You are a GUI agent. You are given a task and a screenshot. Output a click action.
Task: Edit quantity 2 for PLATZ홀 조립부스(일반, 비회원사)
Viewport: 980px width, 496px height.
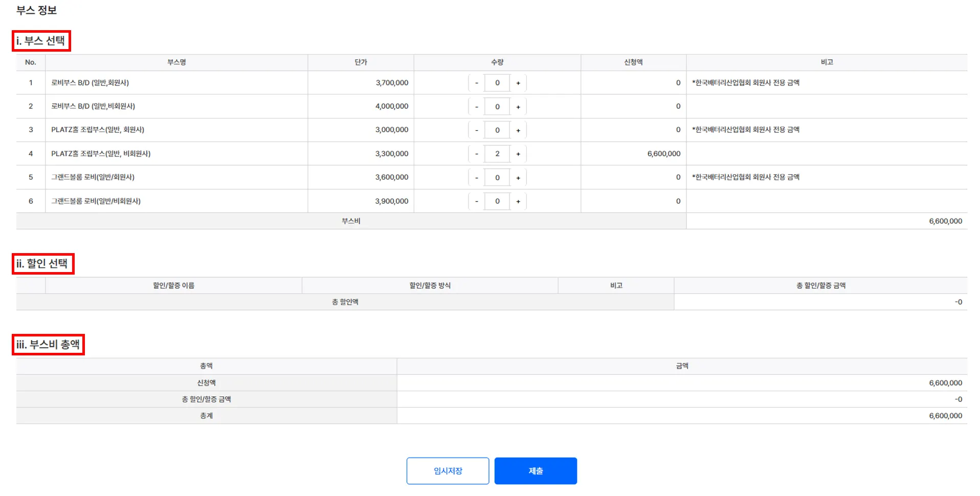497,153
